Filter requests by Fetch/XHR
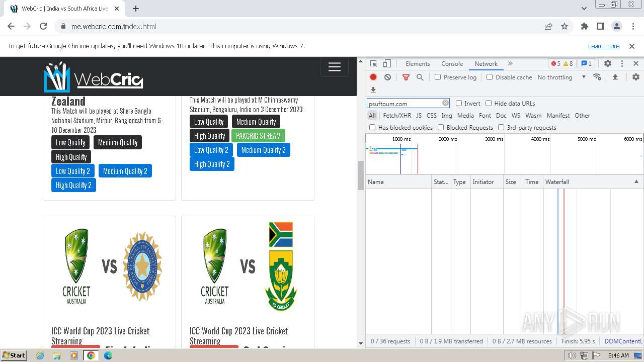Image resolution: width=644 pixels, height=362 pixels. (397, 116)
